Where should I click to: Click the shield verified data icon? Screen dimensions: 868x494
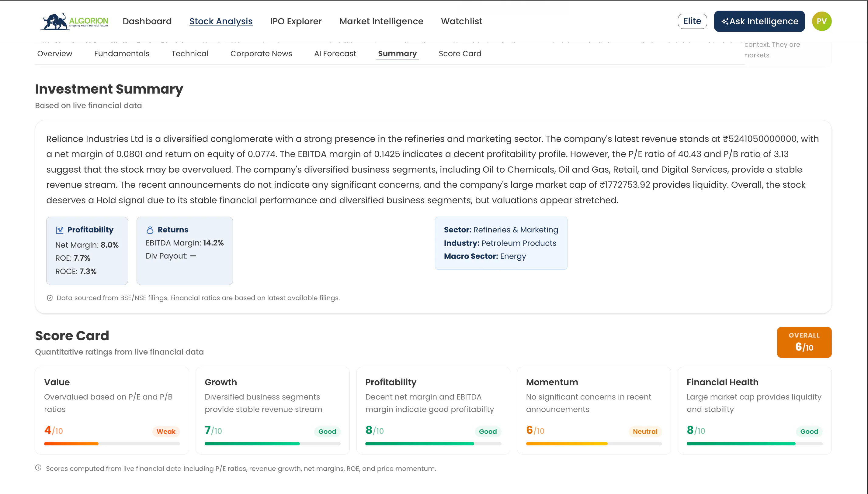coord(50,298)
